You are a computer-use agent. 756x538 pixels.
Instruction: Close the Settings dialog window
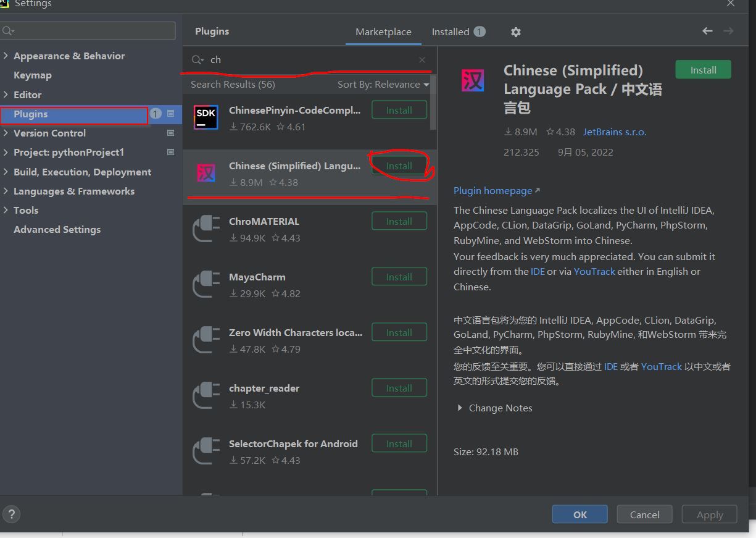[x=731, y=4]
